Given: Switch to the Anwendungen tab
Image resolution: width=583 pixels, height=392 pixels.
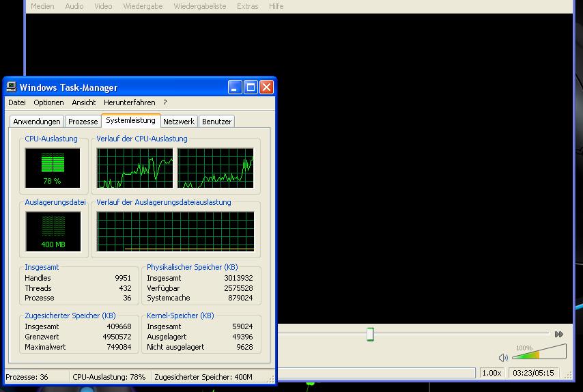Looking at the screenshot, I should (x=37, y=122).
